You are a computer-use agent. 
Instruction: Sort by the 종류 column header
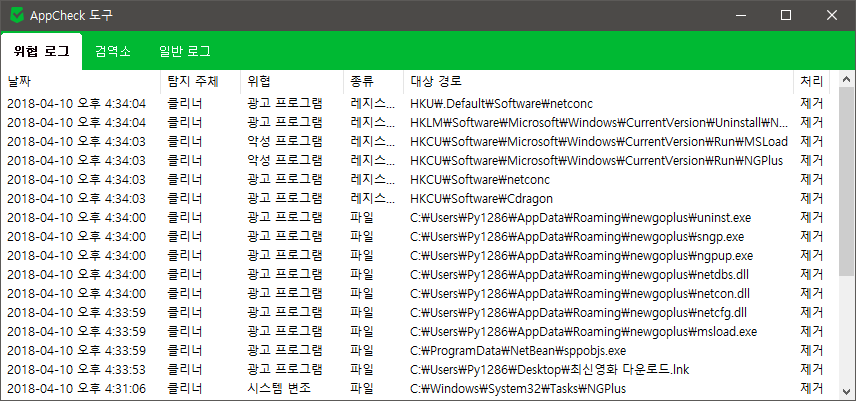point(373,81)
